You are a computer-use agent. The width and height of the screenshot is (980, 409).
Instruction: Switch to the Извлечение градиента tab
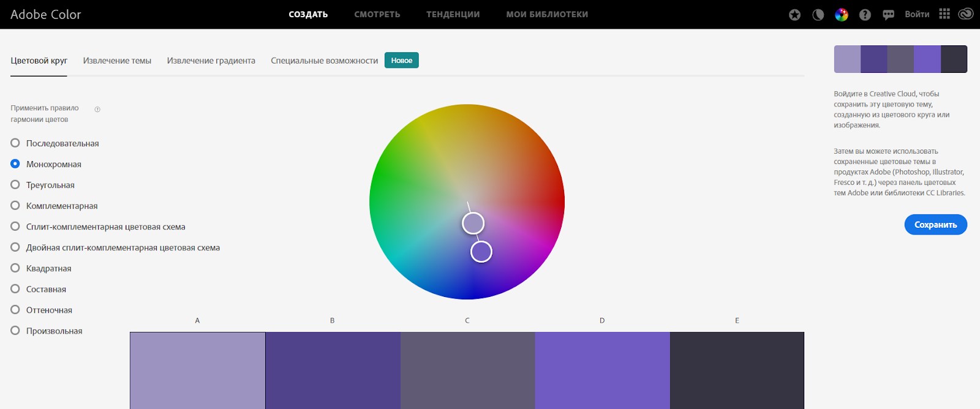click(211, 61)
